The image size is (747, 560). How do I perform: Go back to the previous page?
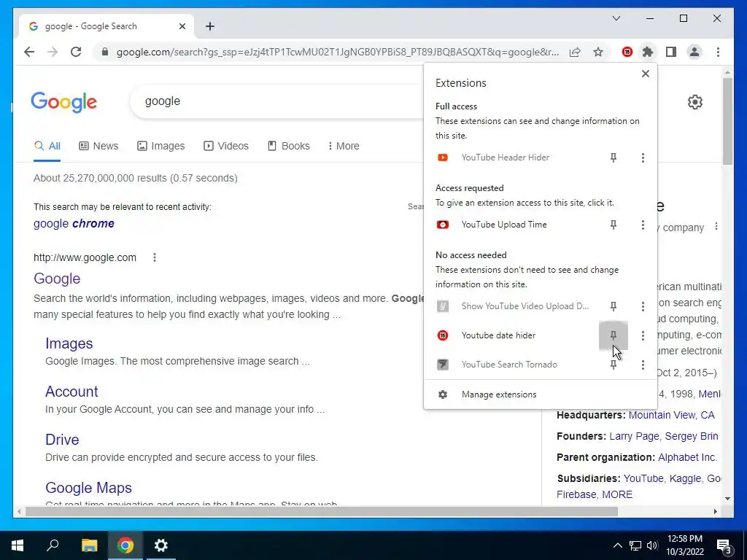tap(29, 52)
